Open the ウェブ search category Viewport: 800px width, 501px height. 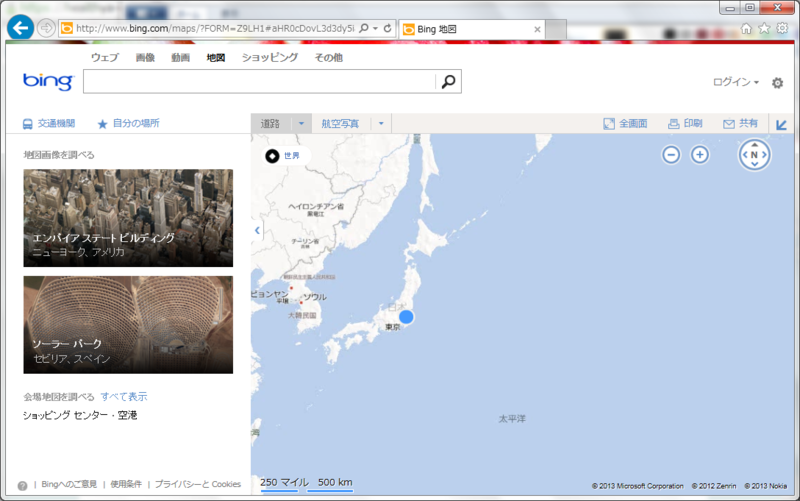pyautogui.click(x=105, y=58)
